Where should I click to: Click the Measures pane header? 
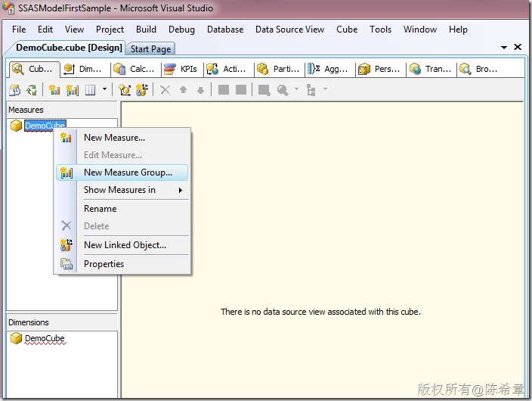62,110
